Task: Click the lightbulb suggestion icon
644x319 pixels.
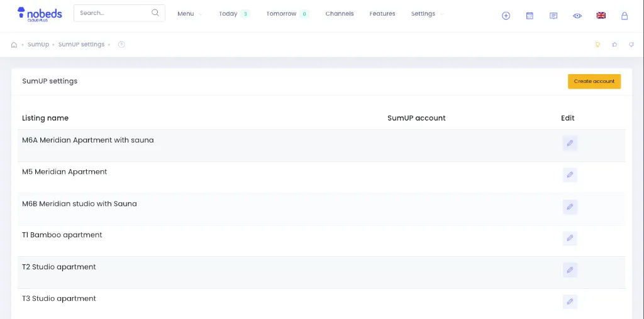Action: (597, 45)
